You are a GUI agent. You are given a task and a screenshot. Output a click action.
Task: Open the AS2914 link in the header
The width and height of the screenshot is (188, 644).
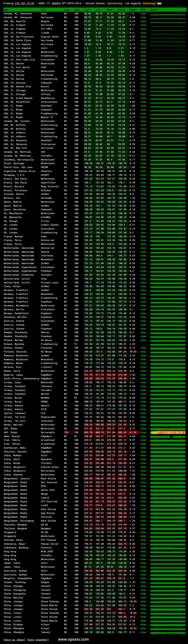coord(56,4)
